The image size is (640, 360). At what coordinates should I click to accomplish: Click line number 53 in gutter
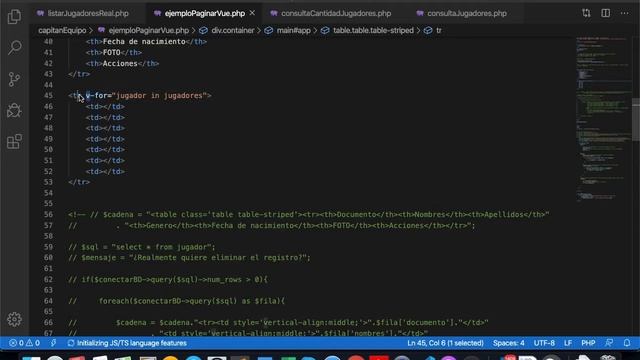pyautogui.click(x=48, y=182)
